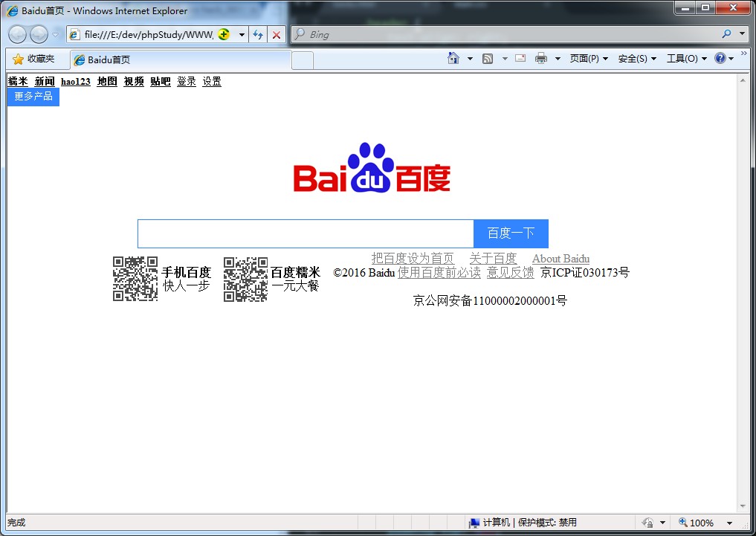Click the IE icon in the title bar
Screen dimensions: 756x536
tap(13, 10)
